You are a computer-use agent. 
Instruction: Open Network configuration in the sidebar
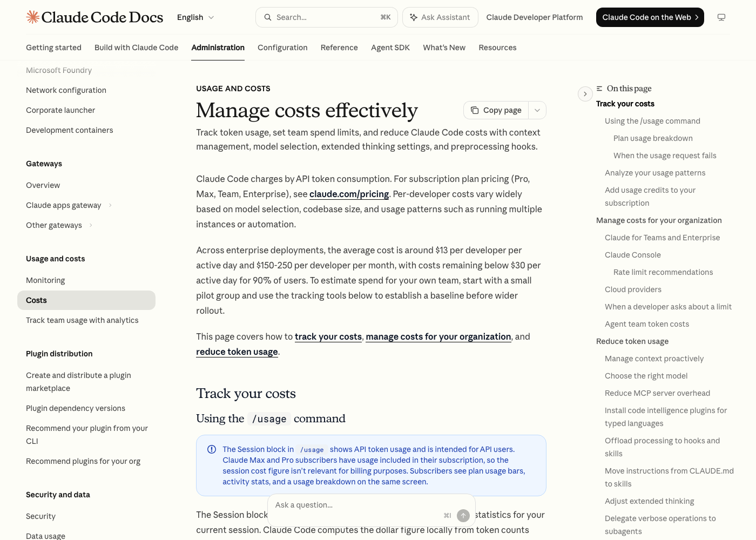(66, 90)
